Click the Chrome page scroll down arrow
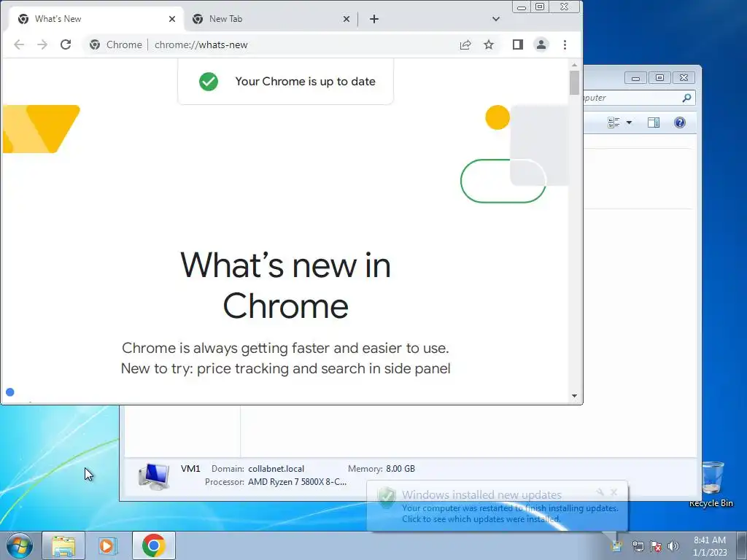 click(575, 396)
